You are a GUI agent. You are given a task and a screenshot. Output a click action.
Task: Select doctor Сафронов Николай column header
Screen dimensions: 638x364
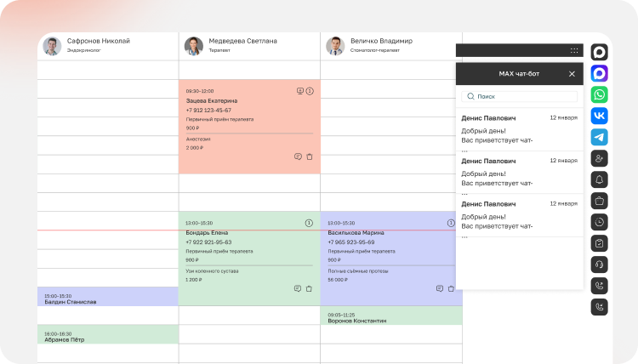[x=108, y=46]
